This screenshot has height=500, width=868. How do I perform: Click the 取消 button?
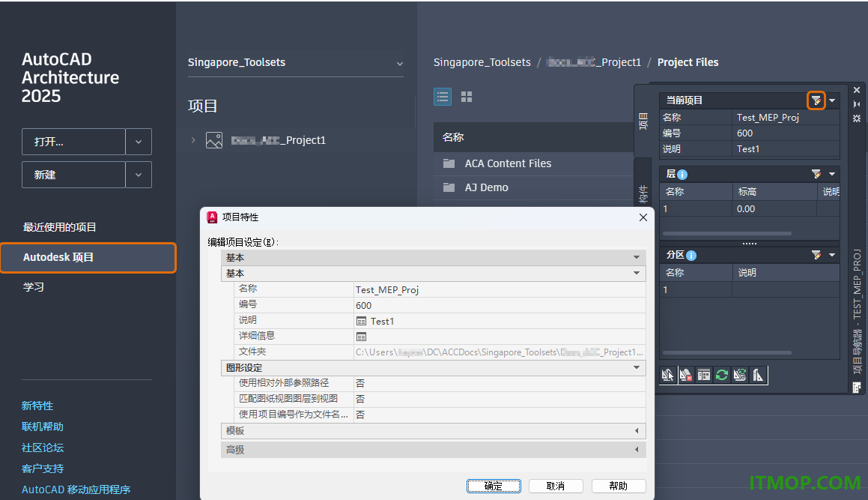point(556,487)
